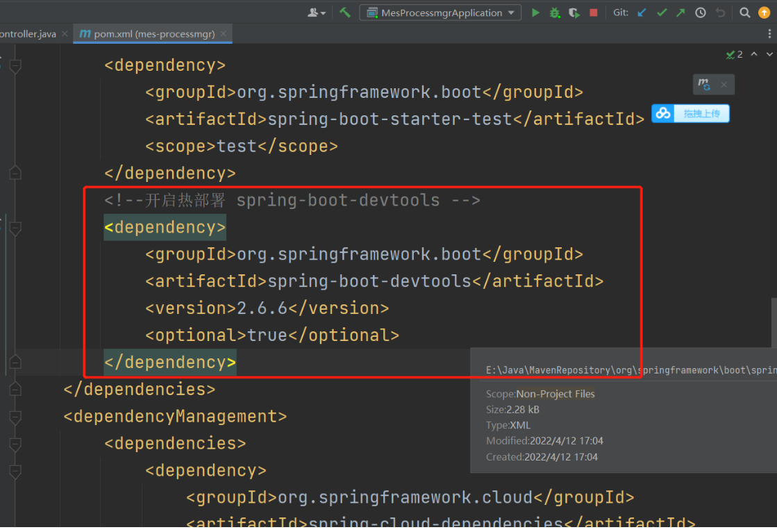This screenshot has height=532, width=777.
Task: Click Type:XML in the tooltip
Action: click(508, 426)
